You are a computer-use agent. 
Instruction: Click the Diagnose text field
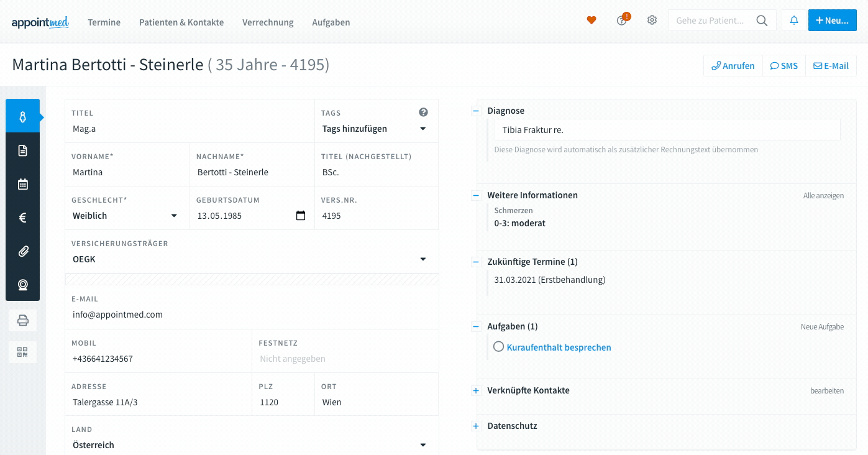pos(667,130)
